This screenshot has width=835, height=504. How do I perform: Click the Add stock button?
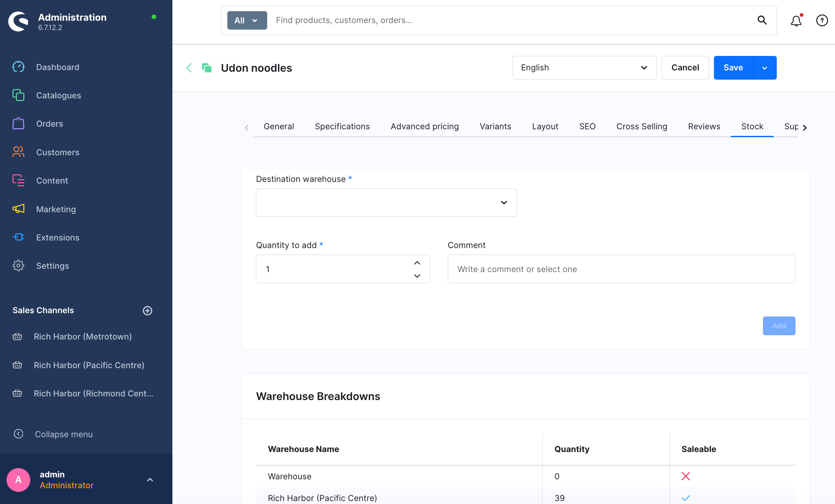779,326
